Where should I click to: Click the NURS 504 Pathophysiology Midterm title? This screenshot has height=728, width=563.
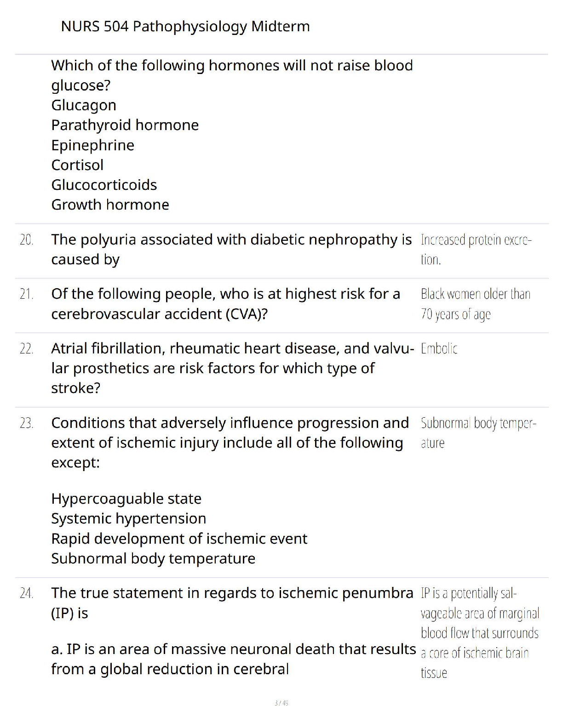(x=185, y=27)
